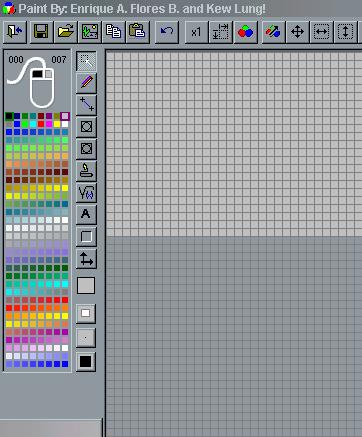Pick the bright red palette swatch
Image resolution: width=362 pixels, height=437 pixels.
[x=41, y=124]
